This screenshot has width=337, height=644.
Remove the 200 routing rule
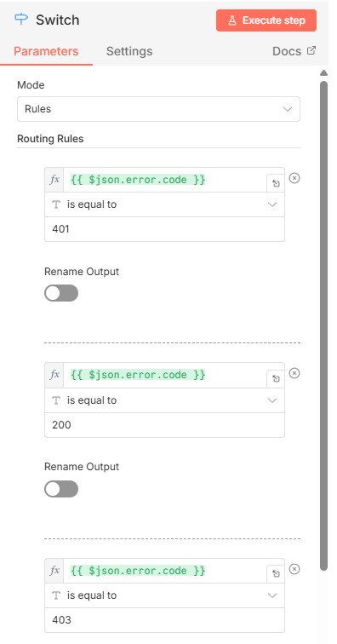pyautogui.click(x=294, y=373)
